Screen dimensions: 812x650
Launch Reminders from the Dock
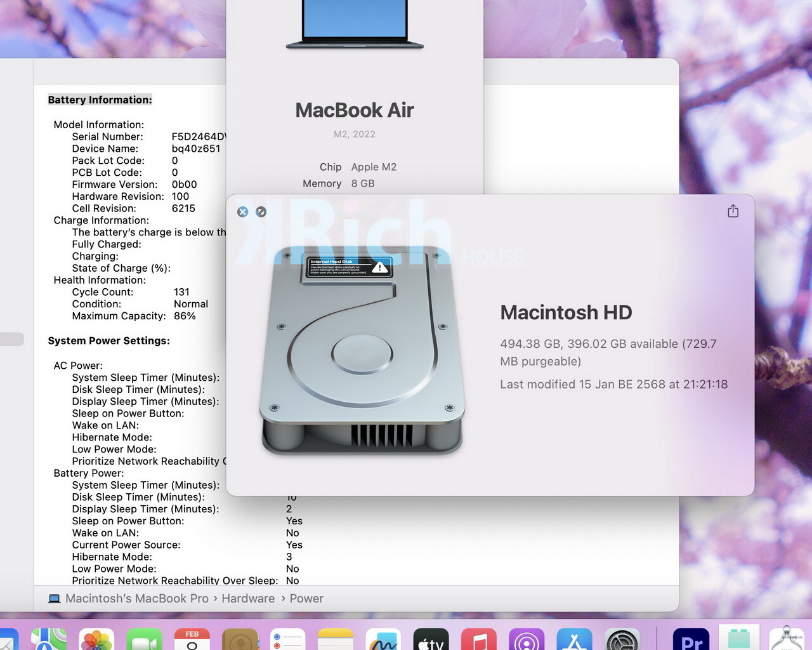[x=287, y=639]
